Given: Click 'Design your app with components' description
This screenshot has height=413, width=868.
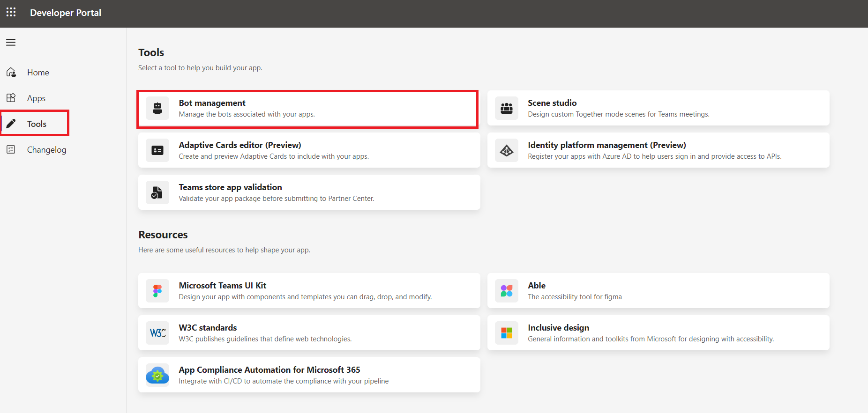Looking at the screenshot, I should [305, 297].
